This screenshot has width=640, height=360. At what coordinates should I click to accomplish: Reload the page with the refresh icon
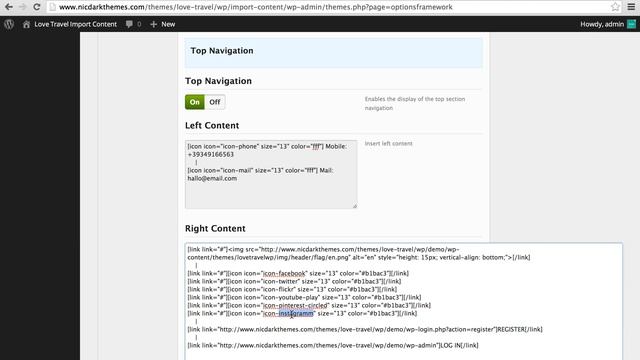36,7
